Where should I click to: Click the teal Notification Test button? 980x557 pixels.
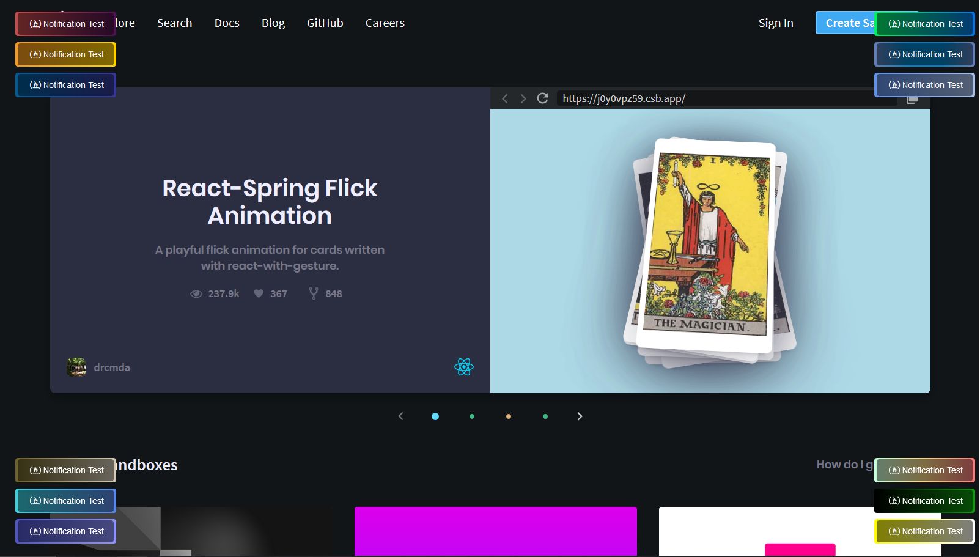[65, 501]
